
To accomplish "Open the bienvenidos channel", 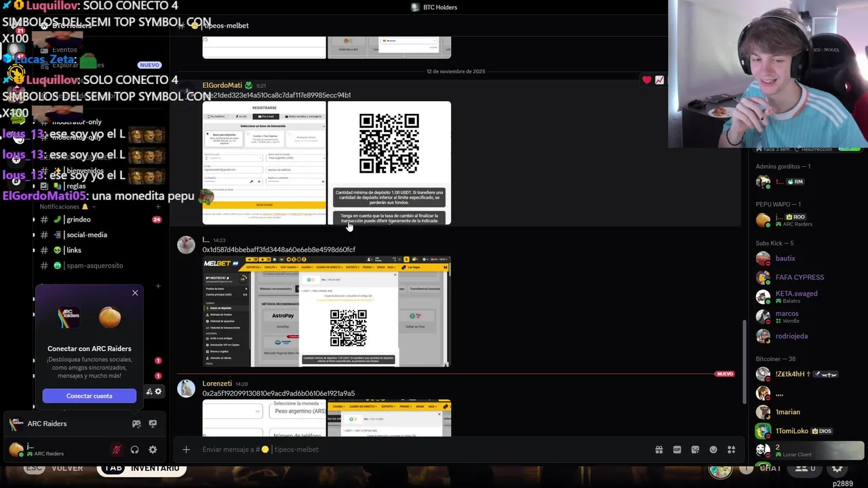I will (x=98, y=171).
